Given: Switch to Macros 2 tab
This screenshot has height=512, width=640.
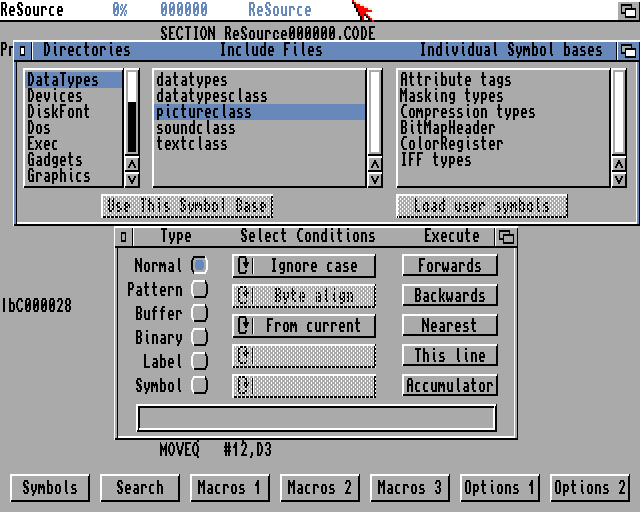Looking at the screenshot, I should [x=320, y=488].
